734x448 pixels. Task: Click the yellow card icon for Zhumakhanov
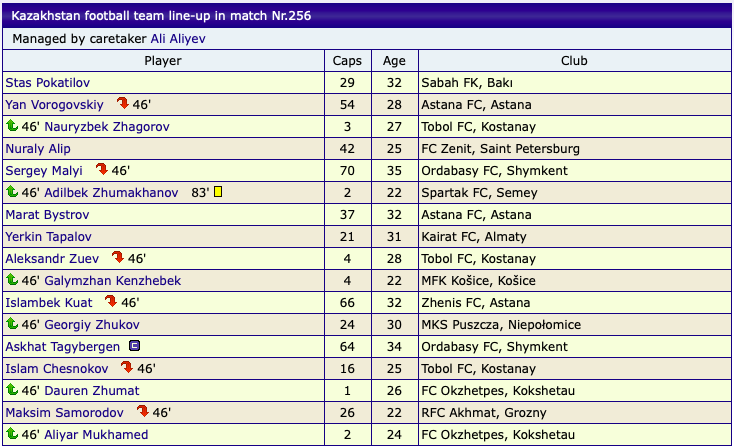click(218, 191)
